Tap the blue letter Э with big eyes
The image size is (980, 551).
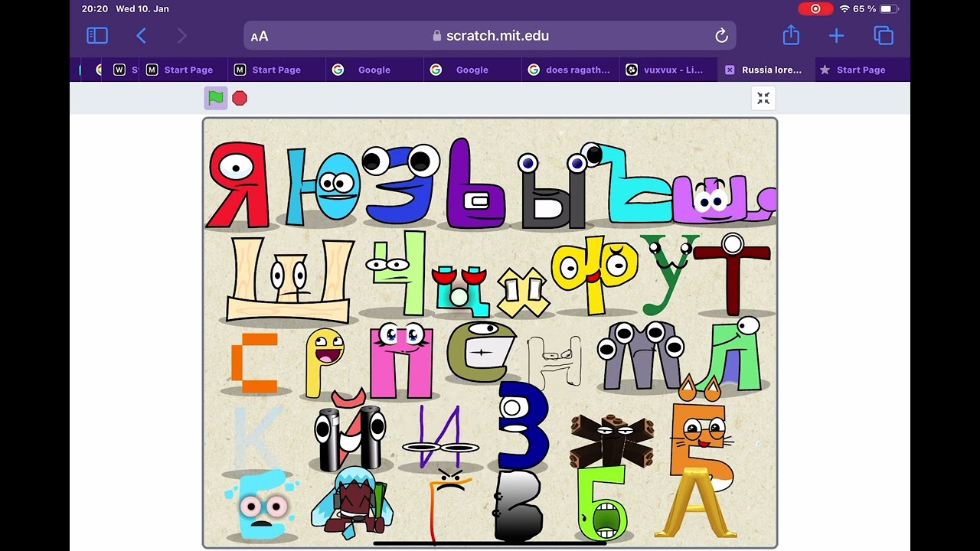(400, 184)
